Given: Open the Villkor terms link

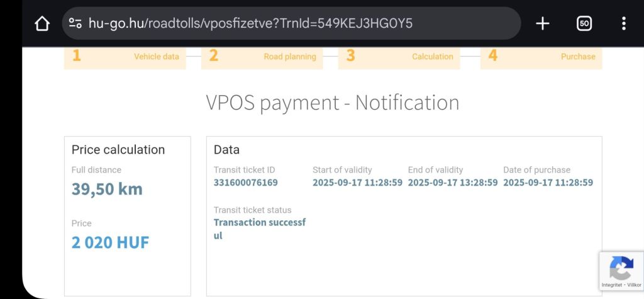Looking at the screenshot, I should pos(633,285).
